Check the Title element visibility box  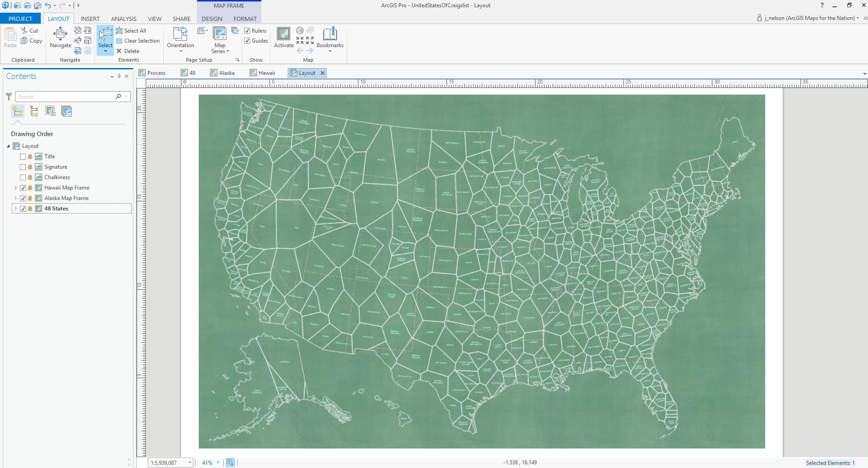[23, 156]
